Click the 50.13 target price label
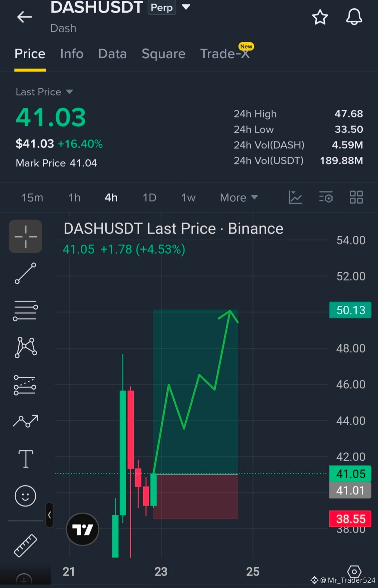Screen dimensions: 378x588 pos(350,310)
